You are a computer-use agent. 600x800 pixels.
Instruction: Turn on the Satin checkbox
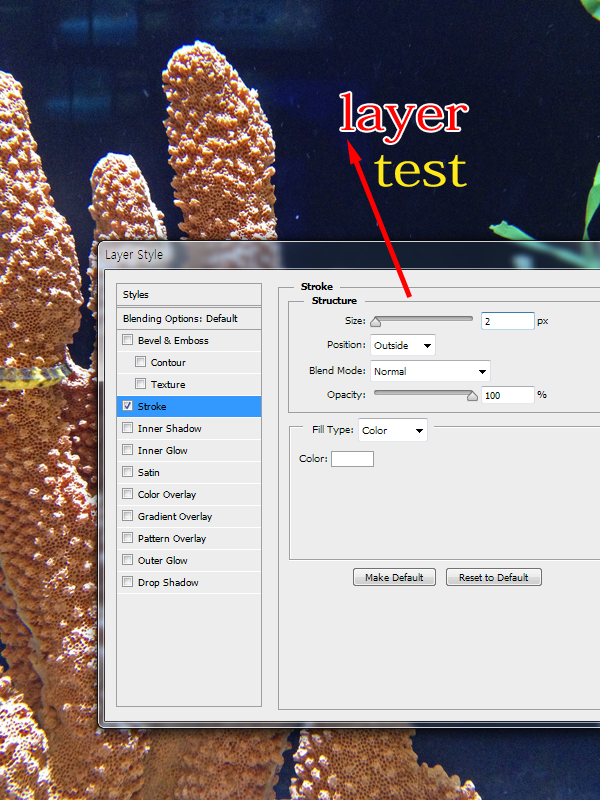pos(128,471)
